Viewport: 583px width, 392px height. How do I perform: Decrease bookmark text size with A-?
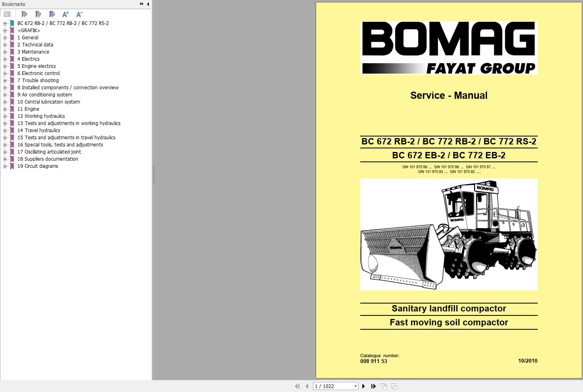click(x=79, y=14)
